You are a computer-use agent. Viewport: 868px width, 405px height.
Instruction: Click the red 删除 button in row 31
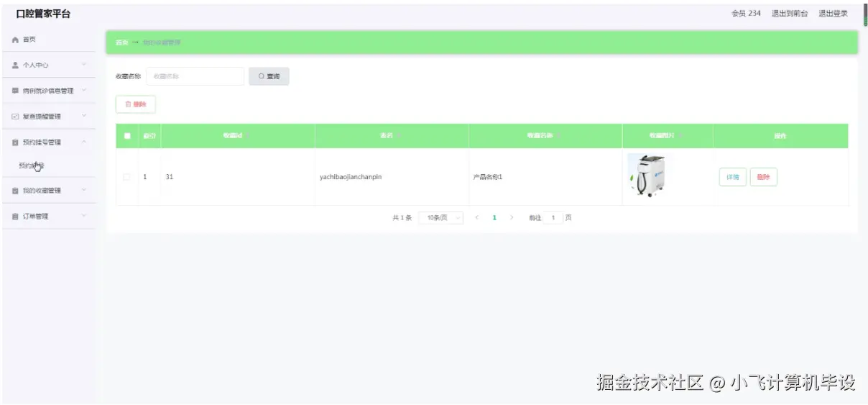(x=763, y=177)
